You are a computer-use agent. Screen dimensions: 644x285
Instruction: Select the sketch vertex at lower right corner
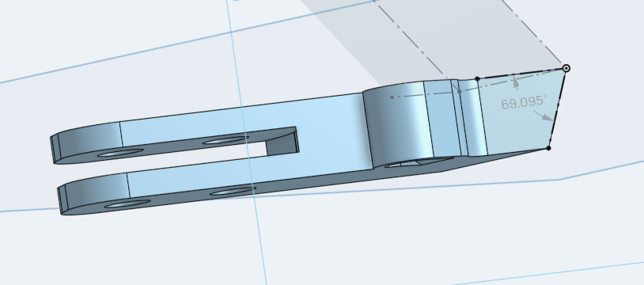click(x=549, y=148)
